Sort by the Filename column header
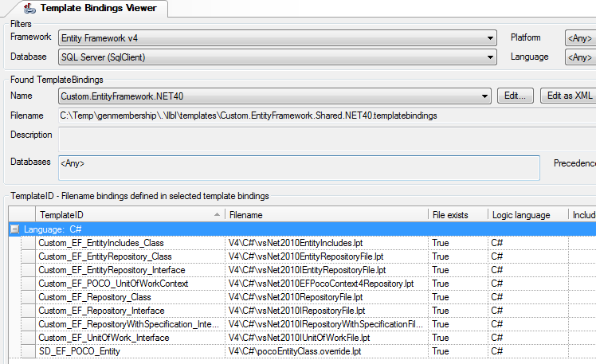This screenshot has width=596, height=364. point(325,215)
